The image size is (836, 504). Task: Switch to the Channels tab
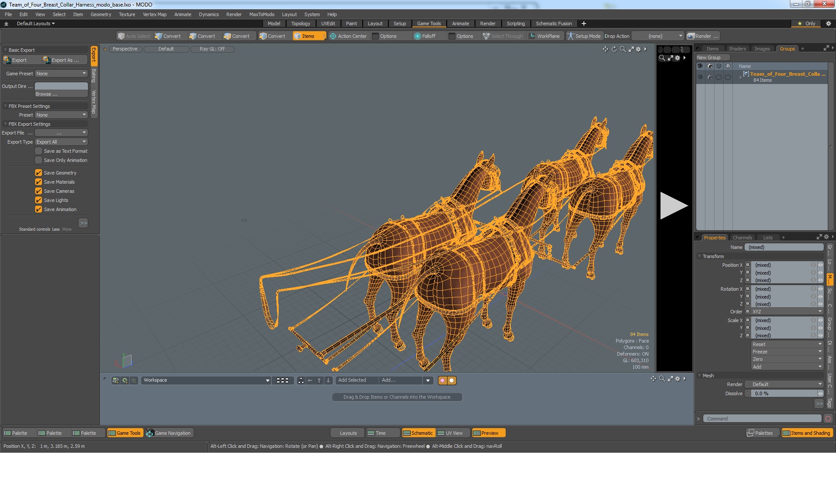click(x=742, y=238)
